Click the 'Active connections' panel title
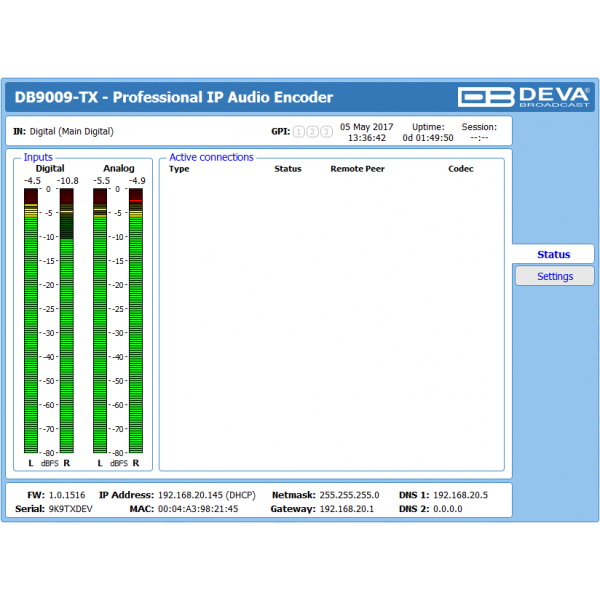Screen dimensions: 600x600 click(x=211, y=157)
